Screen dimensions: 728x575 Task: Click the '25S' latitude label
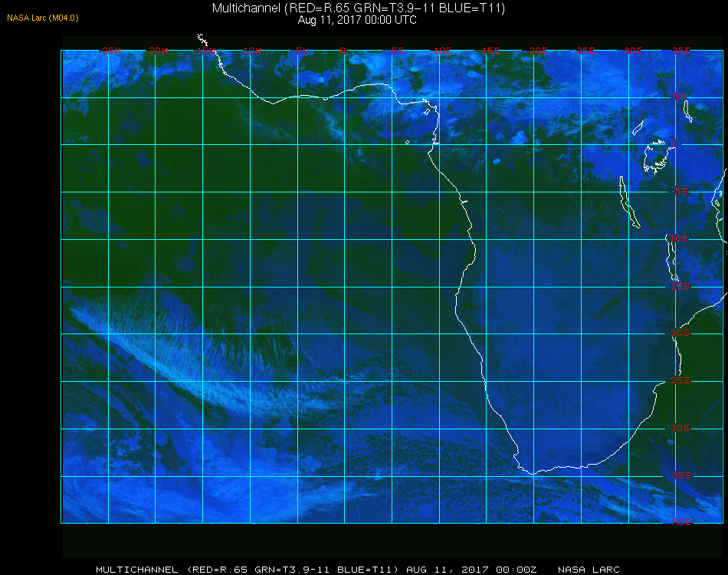pos(680,380)
